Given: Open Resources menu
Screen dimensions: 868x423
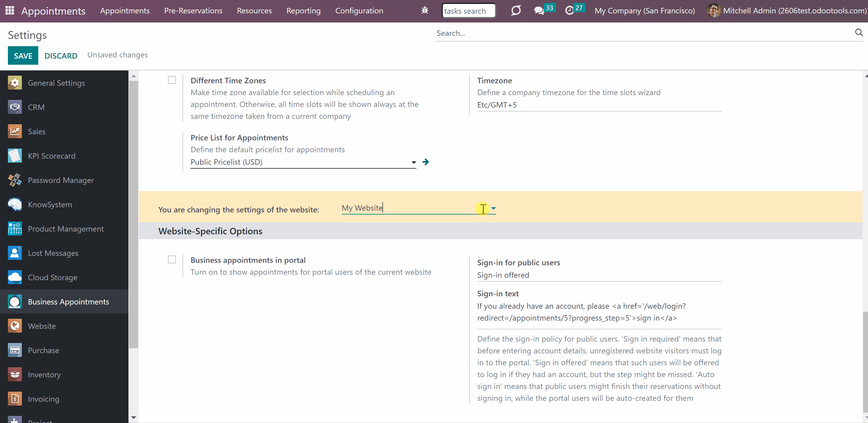Looking at the screenshot, I should [254, 11].
